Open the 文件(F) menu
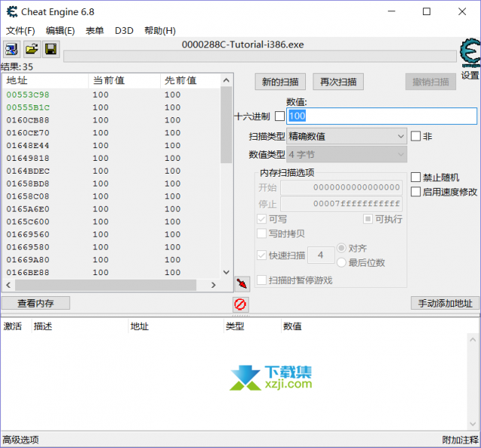 [x=20, y=31]
